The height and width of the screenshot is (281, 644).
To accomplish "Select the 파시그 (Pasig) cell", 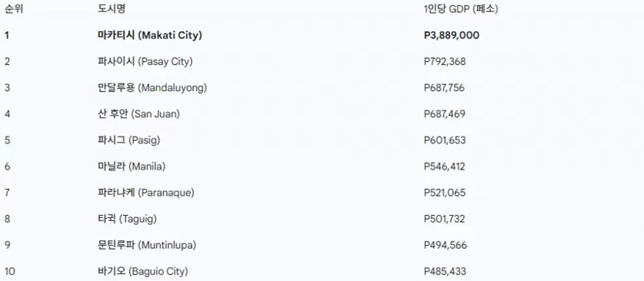I will (129, 140).
